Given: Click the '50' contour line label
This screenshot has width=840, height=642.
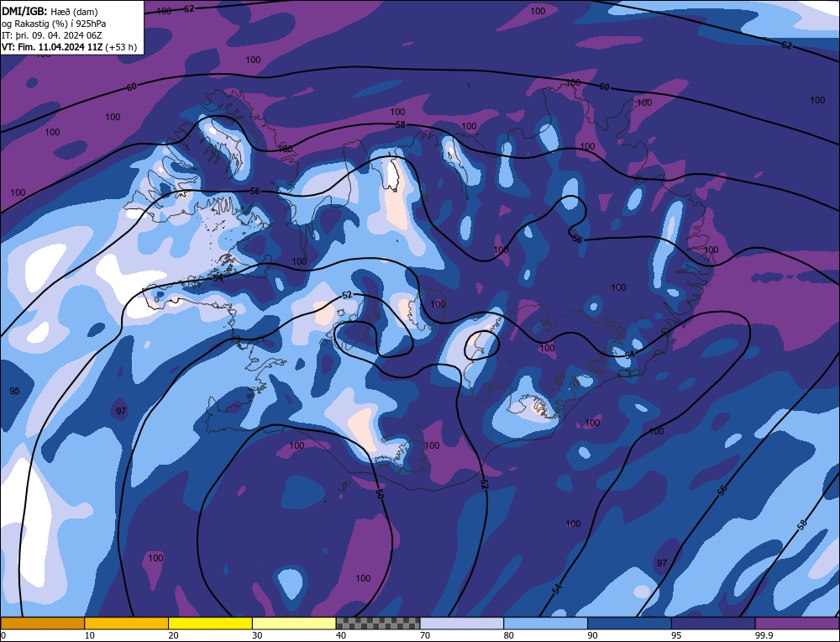Looking at the screenshot, I should pyautogui.click(x=380, y=493).
